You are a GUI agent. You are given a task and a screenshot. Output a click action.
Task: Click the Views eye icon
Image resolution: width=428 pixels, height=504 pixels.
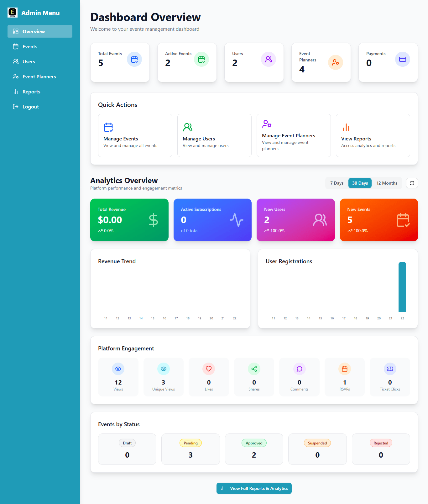(x=118, y=369)
